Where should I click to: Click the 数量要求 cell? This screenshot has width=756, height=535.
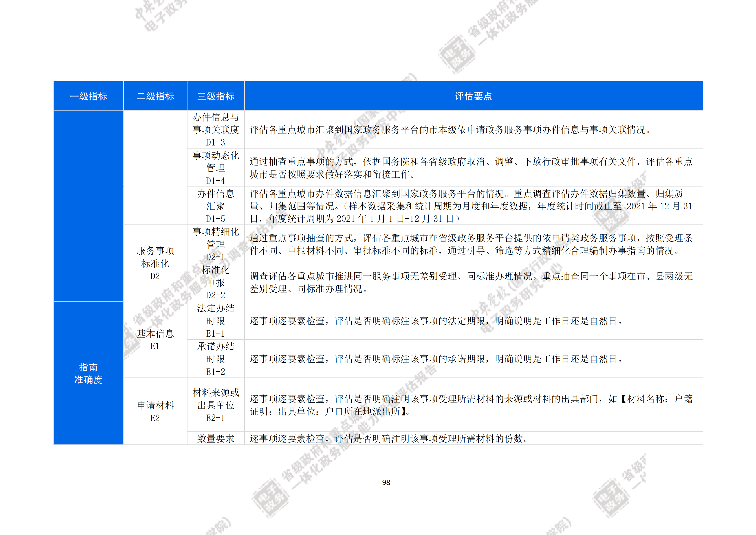pyautogui.click(x=216, y=438)
